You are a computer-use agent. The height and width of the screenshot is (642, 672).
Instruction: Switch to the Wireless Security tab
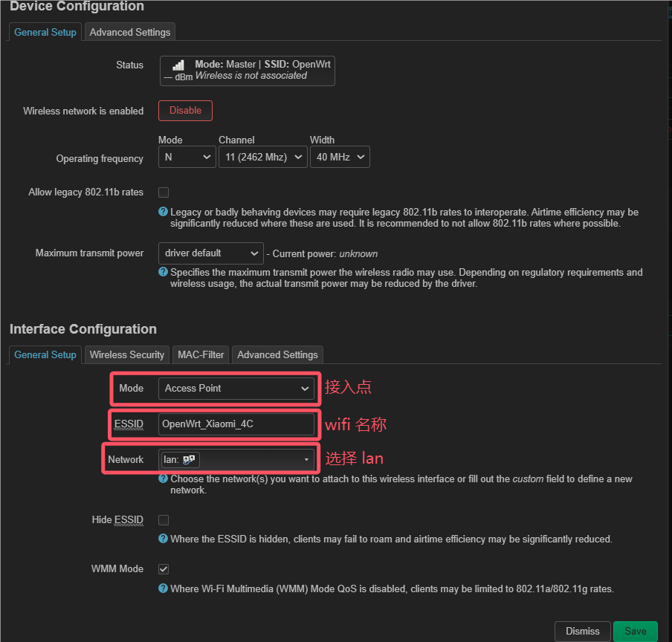127,354
